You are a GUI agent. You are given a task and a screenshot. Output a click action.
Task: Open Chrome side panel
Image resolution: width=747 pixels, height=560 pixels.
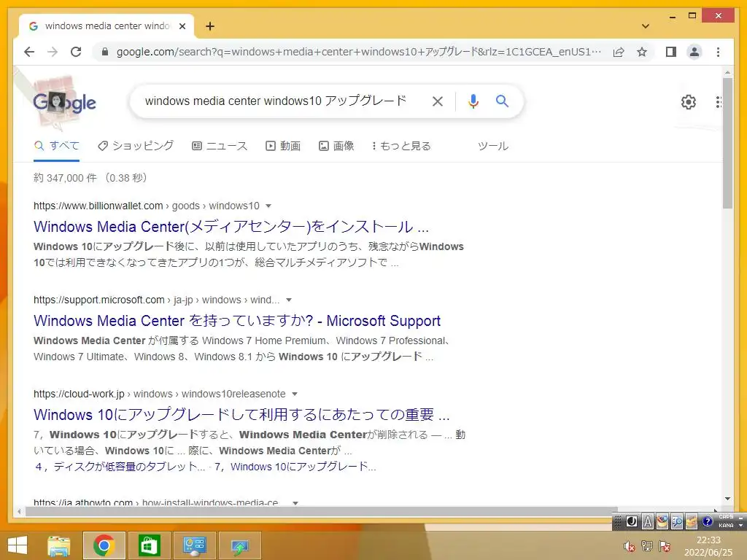pos(671,52)
